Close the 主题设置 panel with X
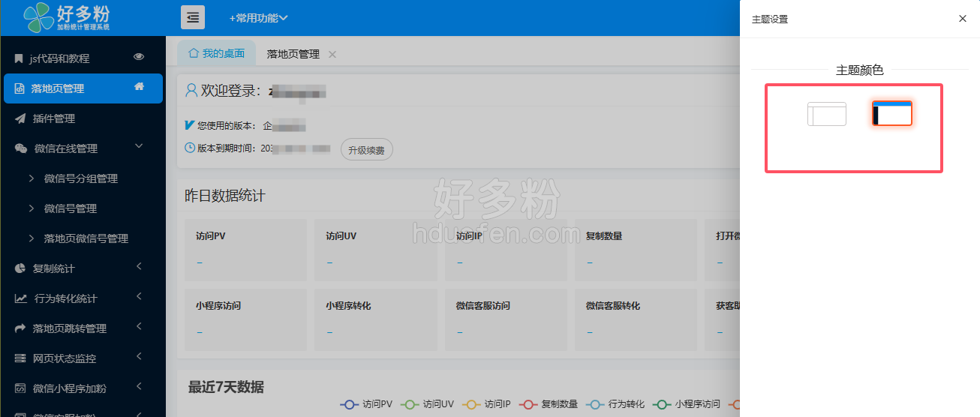980x417 pixels. [x=963, y=19]
